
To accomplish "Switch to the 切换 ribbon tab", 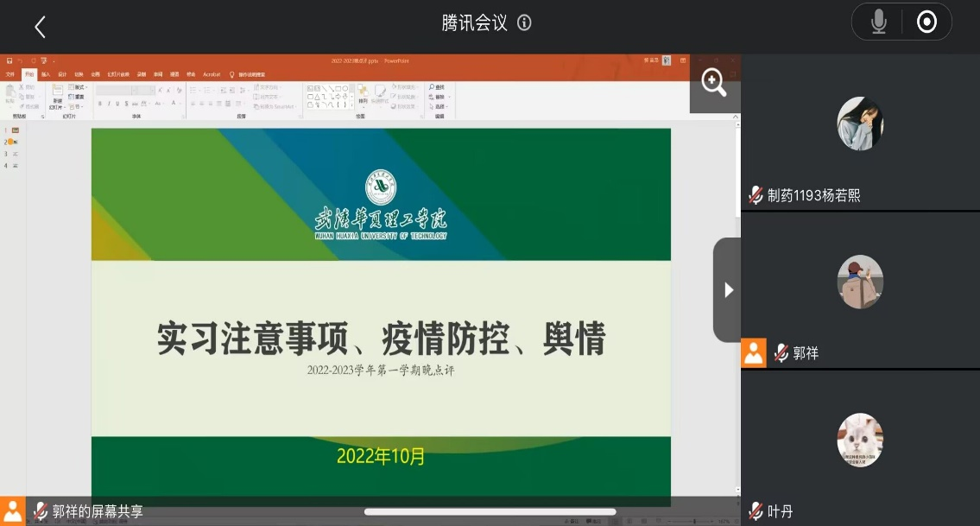I will [x=79, y=74].
